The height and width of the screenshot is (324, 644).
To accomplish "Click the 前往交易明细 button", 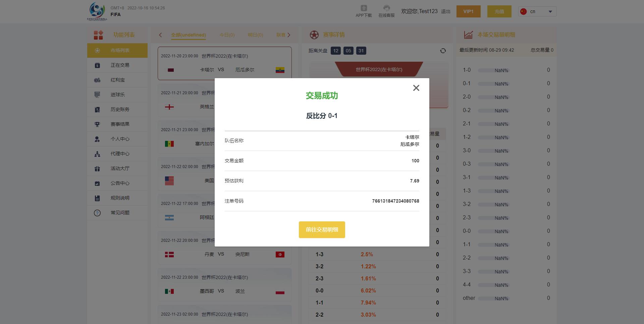I will (x=322, y=230).
